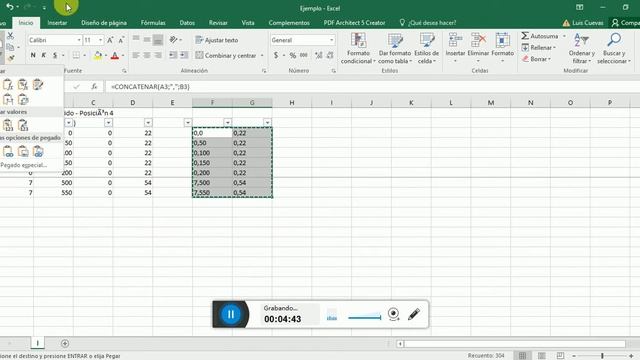The image size is (640, 360).
Task: Open Buscar y seleccionar magnifier
Action: 613,49
